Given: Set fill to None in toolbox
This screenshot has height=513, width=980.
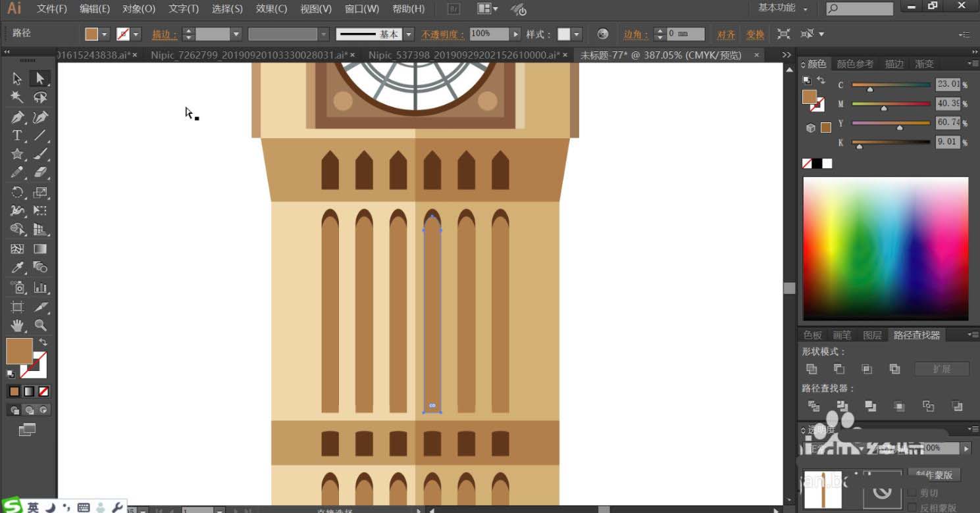Looking at the screenshot, I should (43, 391).
